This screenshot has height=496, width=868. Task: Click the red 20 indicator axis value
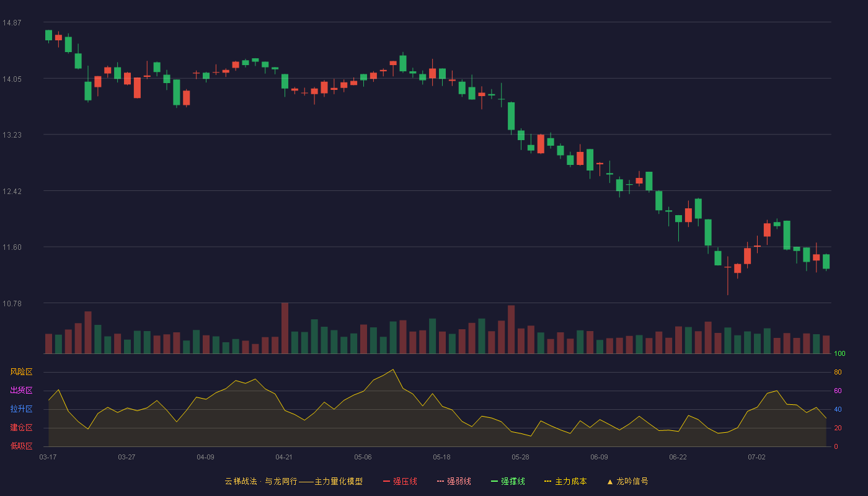click(x=838, y=428)
